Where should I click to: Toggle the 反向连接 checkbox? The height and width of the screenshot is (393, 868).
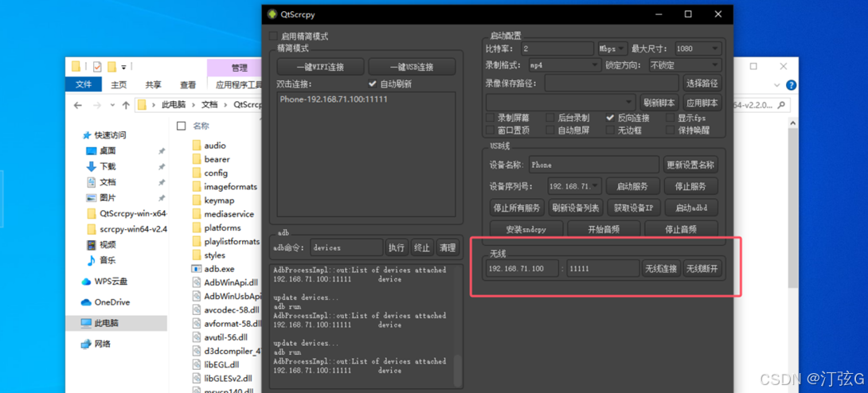[x=610, y=118]
